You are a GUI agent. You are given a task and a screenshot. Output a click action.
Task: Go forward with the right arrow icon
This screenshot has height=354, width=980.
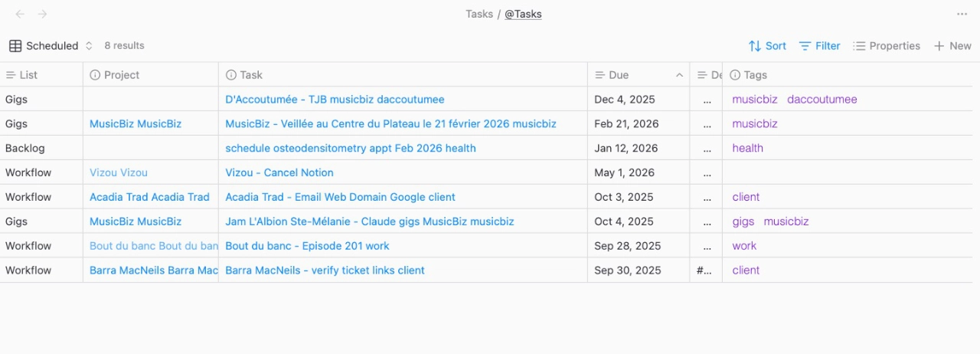click(x=43, y=14)
